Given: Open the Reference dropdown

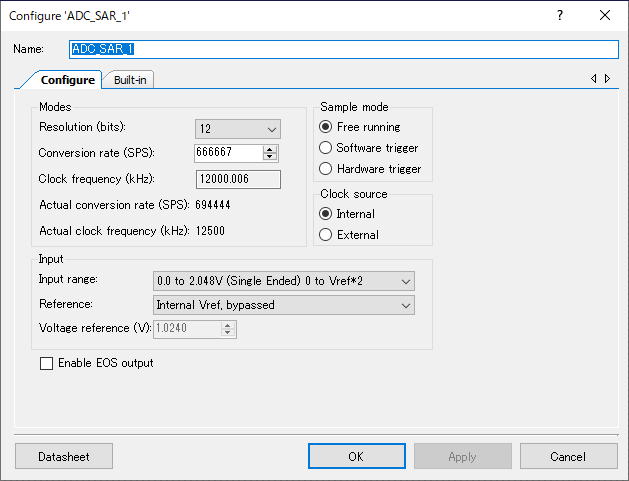Looking at the screenshot, I should 284,305.
